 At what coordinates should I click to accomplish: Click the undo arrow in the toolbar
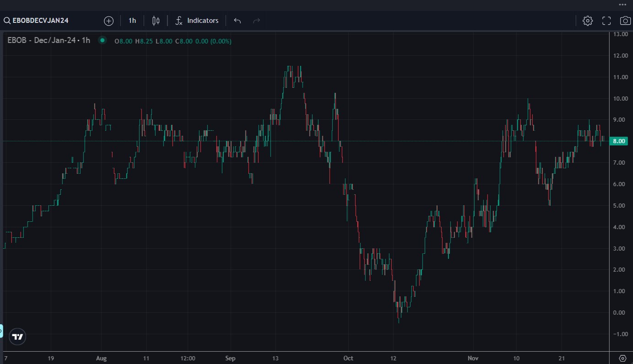237,21
